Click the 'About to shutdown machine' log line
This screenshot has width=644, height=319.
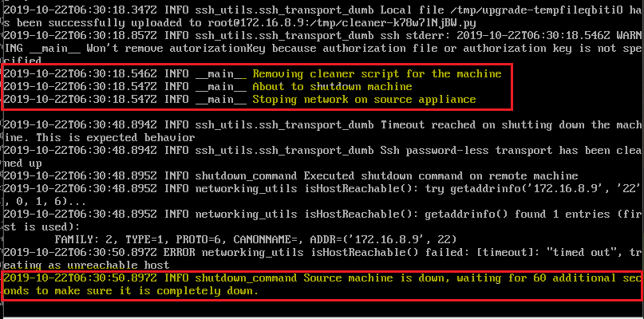207,87
